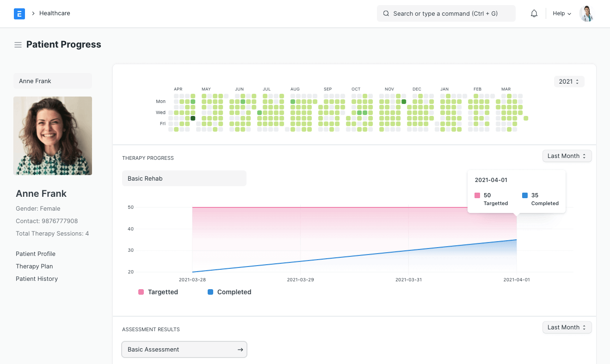Click the MAR month label on heatmap
The width and height of the screenshot is (610, 364).
[x=506, y=89]
